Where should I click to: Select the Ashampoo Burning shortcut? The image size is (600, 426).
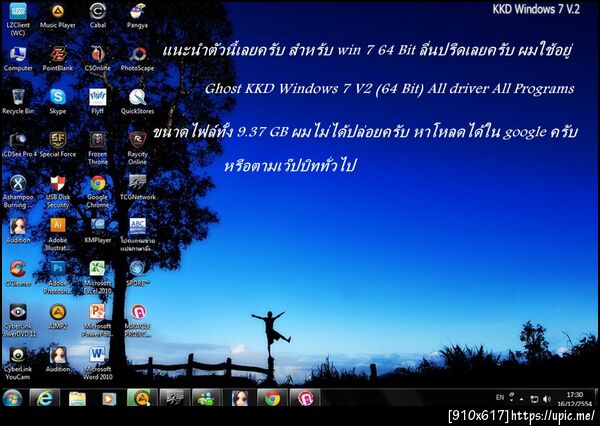coord(18,192)
